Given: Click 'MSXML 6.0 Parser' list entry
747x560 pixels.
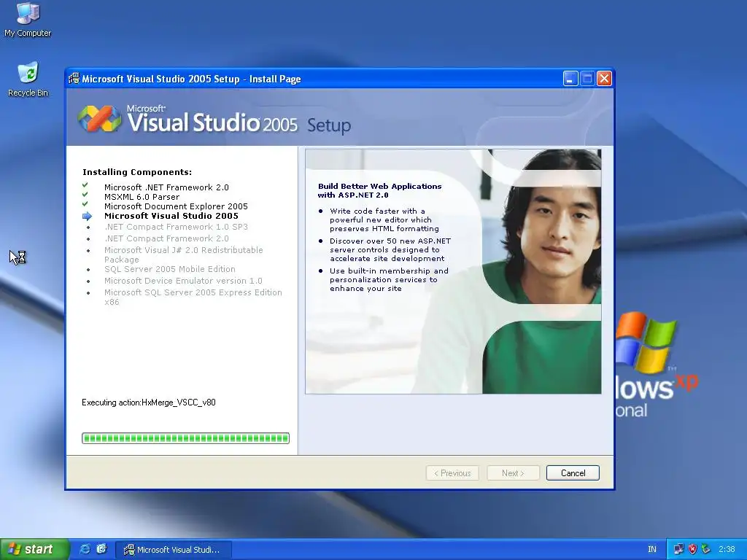Looking at the screenshot, I should 142,197.
